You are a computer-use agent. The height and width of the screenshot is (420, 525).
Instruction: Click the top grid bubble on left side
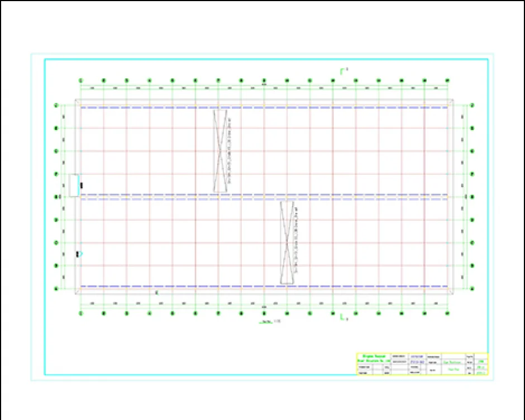56,105
